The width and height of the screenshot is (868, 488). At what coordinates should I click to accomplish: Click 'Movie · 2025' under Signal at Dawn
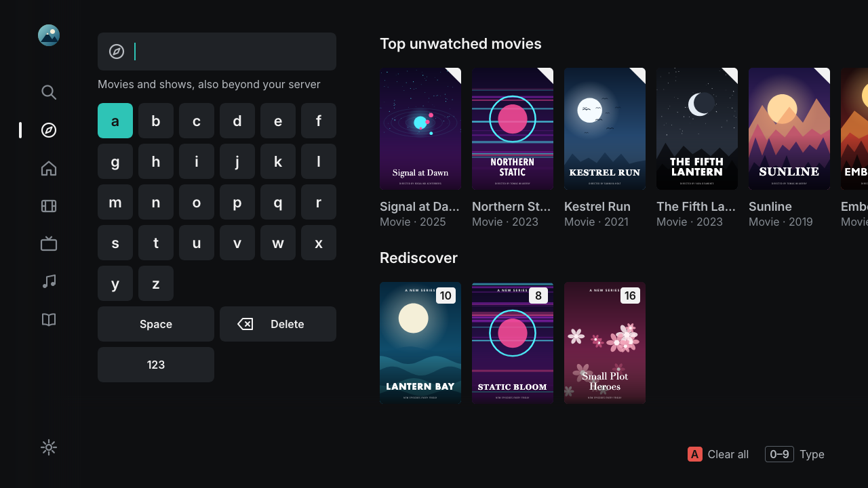click(413, 222)
